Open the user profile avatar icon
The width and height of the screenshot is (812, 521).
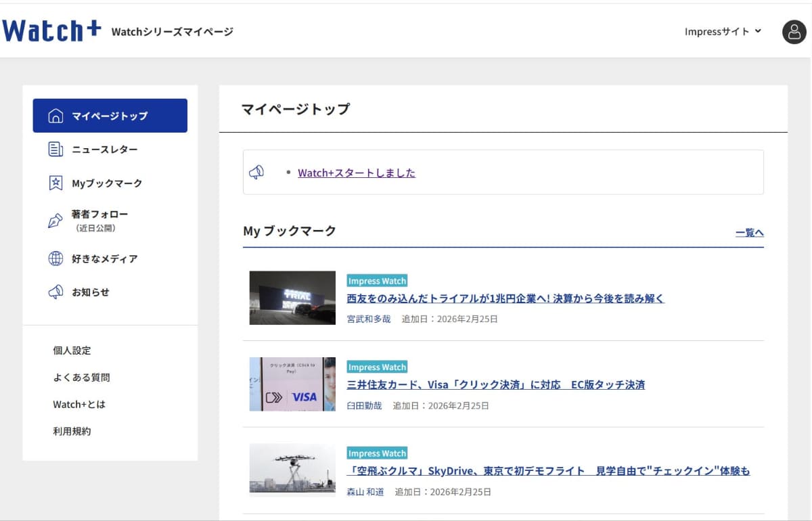tap(793, 31)
